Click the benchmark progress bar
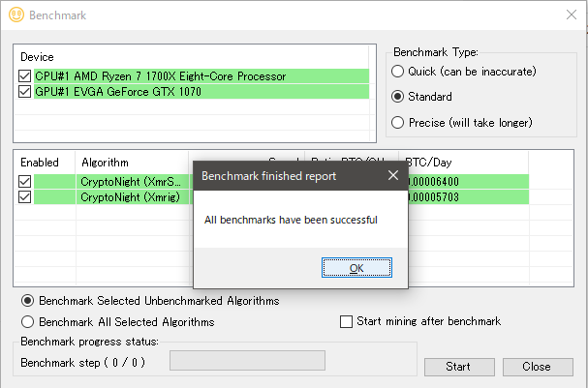Screen dimensions: 588x388 point(247,360)
